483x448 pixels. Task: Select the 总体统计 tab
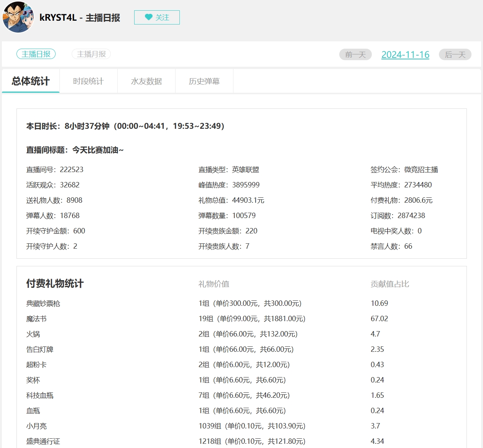click(30, 81)
